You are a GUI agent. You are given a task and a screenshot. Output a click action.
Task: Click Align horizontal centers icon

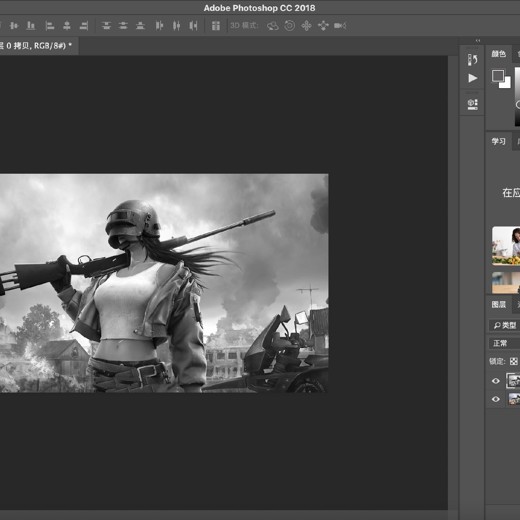(x=67, y=26)
